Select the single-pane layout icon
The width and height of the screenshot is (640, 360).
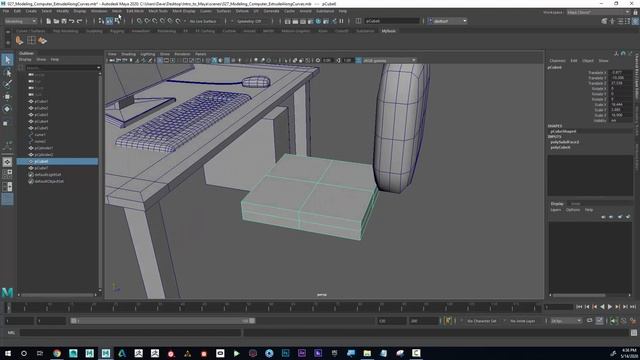[7, 162]
